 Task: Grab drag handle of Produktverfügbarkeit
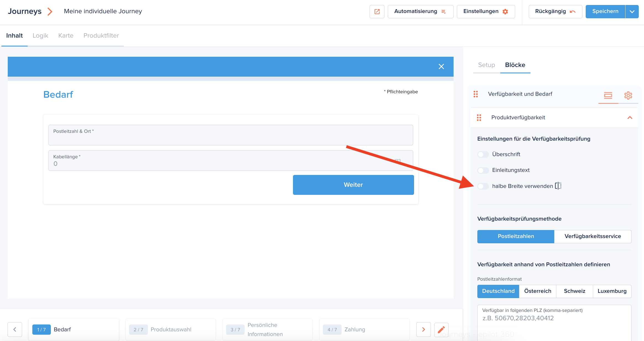[x=479, y=118]
